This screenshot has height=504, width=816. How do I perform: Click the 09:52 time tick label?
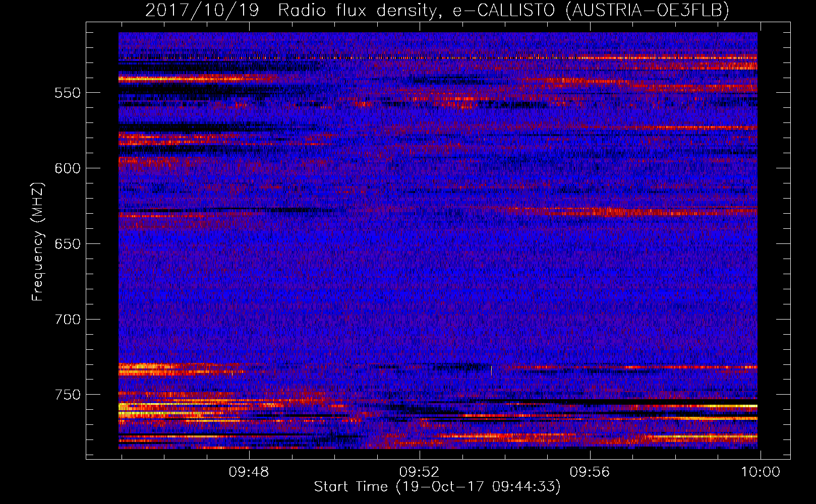point(419,472)
